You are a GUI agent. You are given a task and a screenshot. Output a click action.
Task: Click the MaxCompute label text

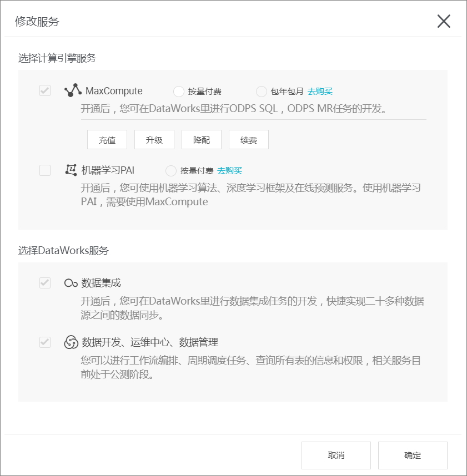pos(114,91)
